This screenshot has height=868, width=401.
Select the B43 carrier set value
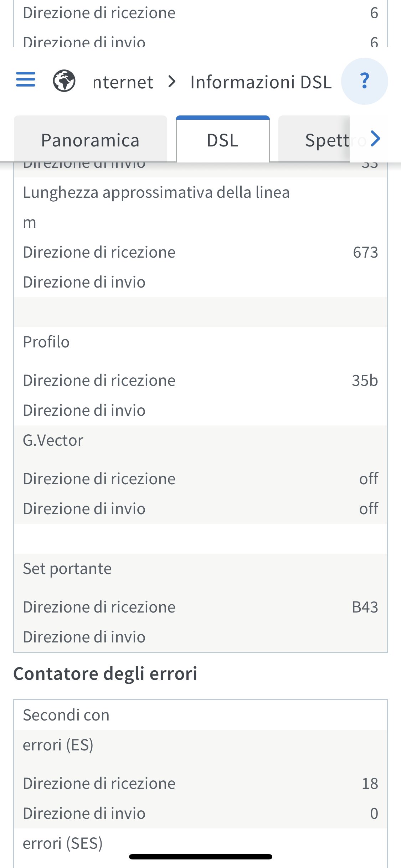pos(365,607)
